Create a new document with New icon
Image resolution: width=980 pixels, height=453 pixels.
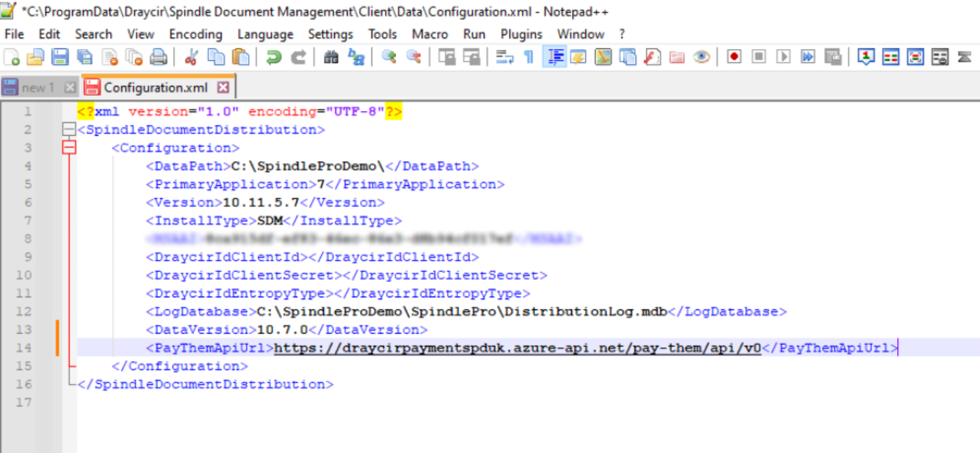(x=12, y=57)
